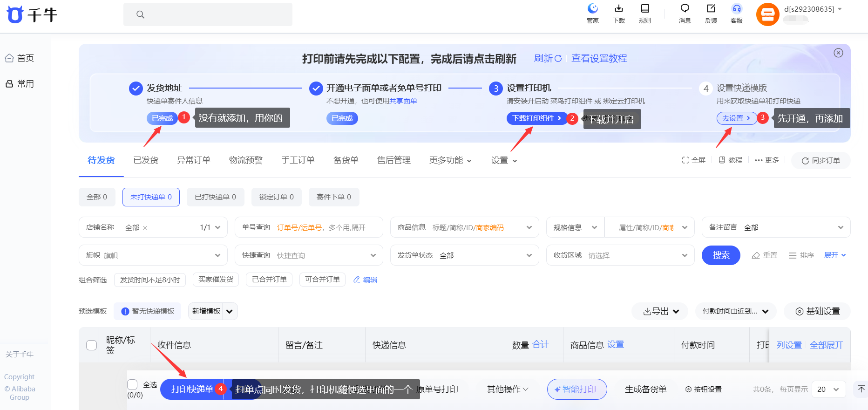Click the blue 搜索 button
Image resolution: width=868 pixels, height=410 pixels.
(720, 255)
